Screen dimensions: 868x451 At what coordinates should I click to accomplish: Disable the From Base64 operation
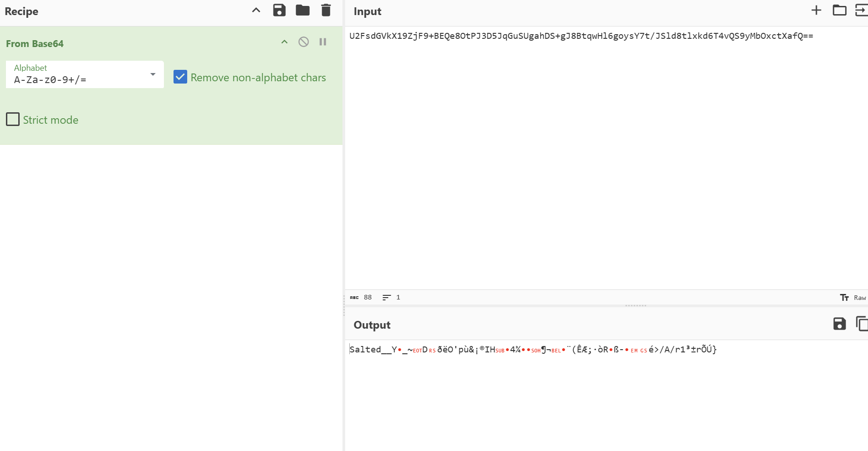click(x=304, y=42)
